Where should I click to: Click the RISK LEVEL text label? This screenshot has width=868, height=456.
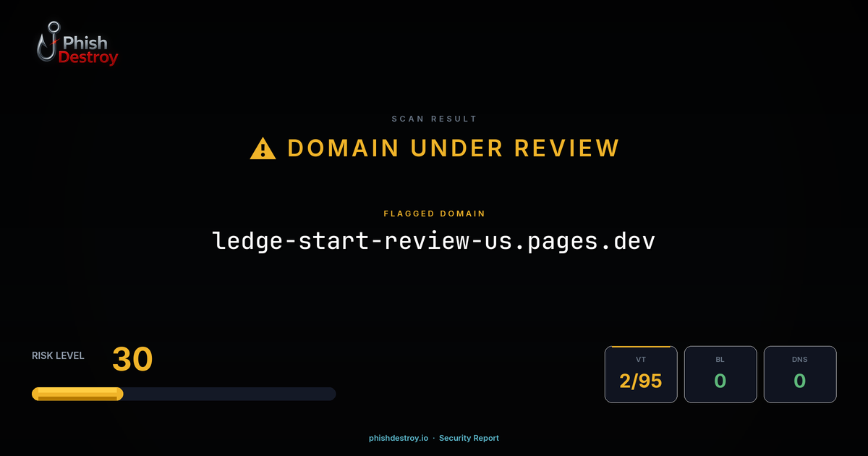[58, 355]
